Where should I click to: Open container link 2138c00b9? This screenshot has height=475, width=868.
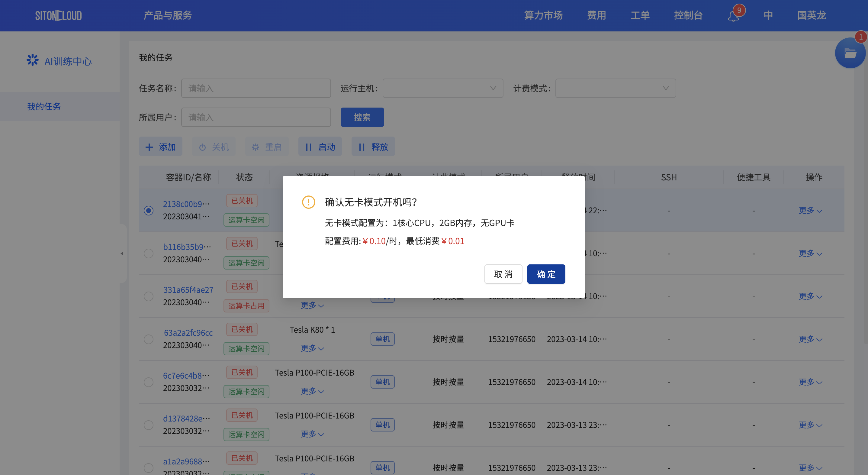point(186,204)
